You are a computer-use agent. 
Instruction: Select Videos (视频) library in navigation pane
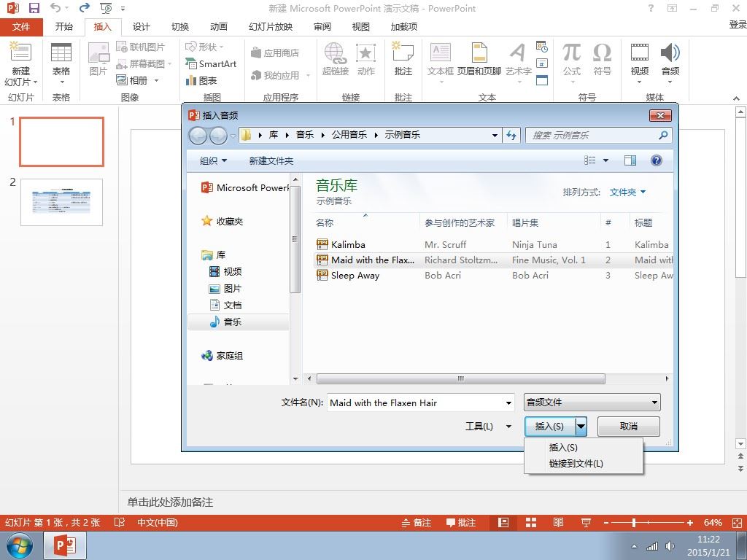226,271
